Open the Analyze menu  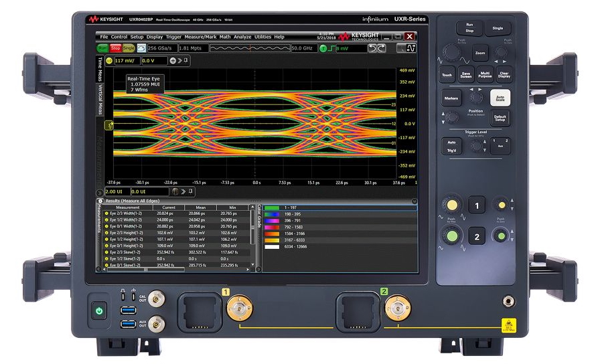[242, 37]
